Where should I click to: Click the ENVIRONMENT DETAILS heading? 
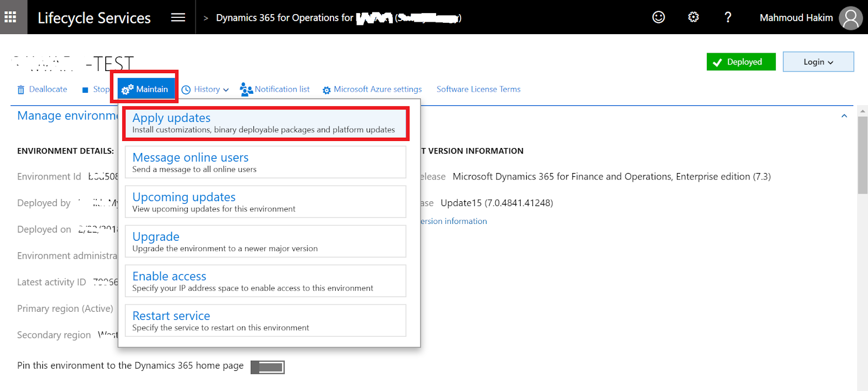[x=66, y=151]
